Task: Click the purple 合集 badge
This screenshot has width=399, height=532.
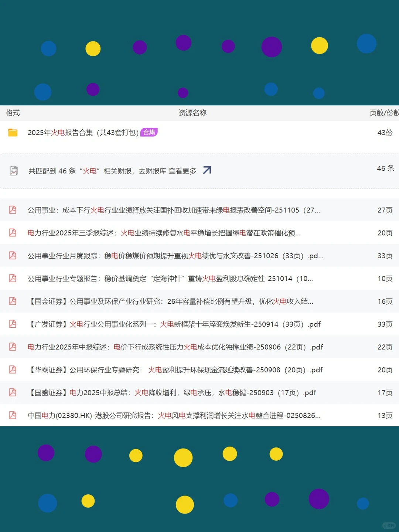Action: [x=149, y=132]
